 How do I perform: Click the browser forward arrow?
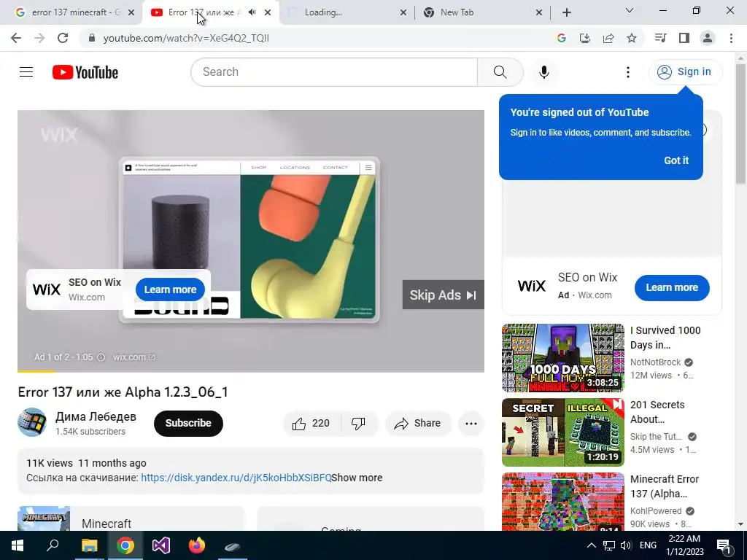click(x=39, y=38)
